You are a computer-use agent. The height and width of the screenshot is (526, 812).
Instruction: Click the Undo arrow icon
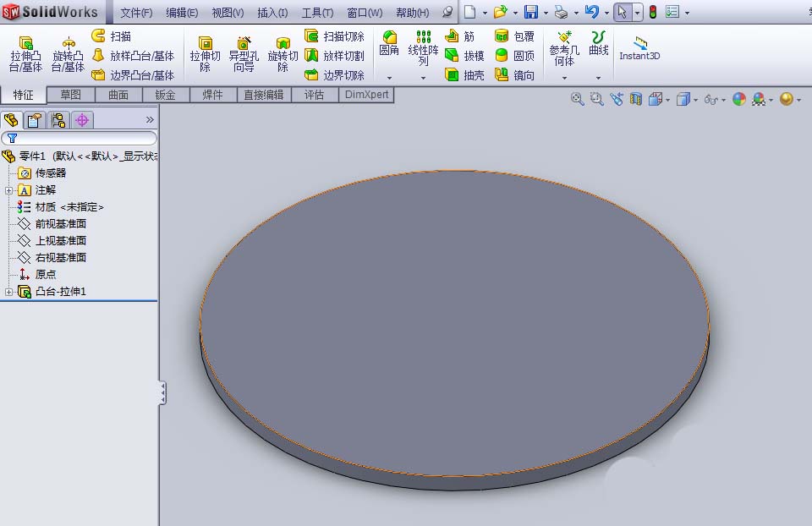(x=592, y=11)
